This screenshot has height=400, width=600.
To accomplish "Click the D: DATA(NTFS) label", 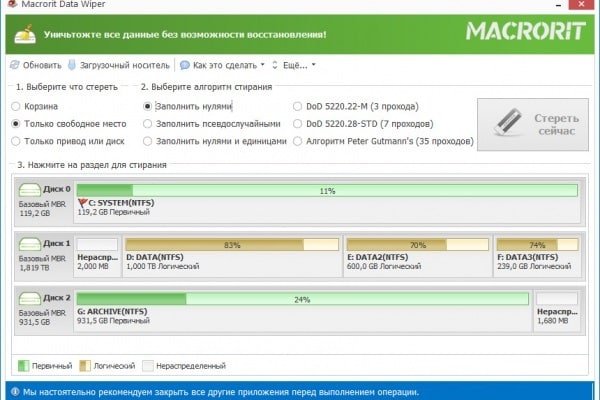I will coord(155,257).
